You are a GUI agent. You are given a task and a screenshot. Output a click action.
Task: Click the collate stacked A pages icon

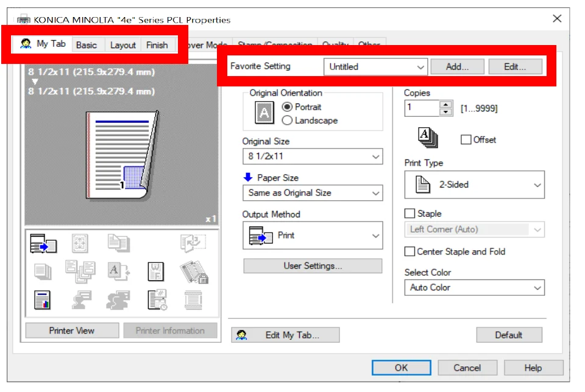[428, 138]
